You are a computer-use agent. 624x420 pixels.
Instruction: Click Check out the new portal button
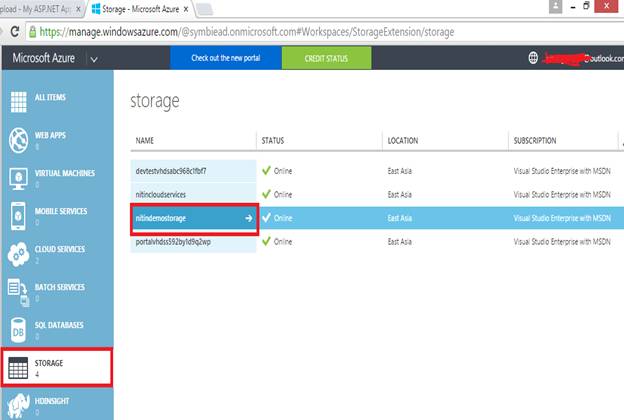click(226, 58)
